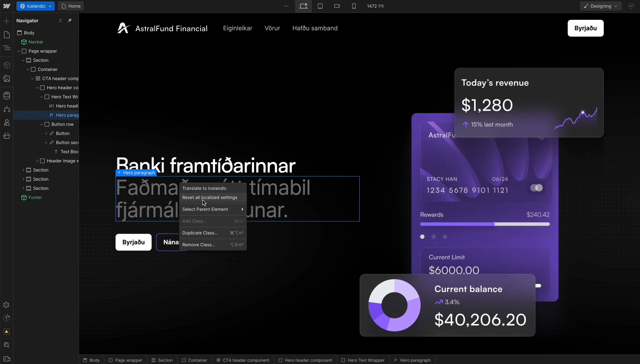Click the AstralFund logo mark
The height and width of the screenshot is (364, 640).
tap(123, 28)
